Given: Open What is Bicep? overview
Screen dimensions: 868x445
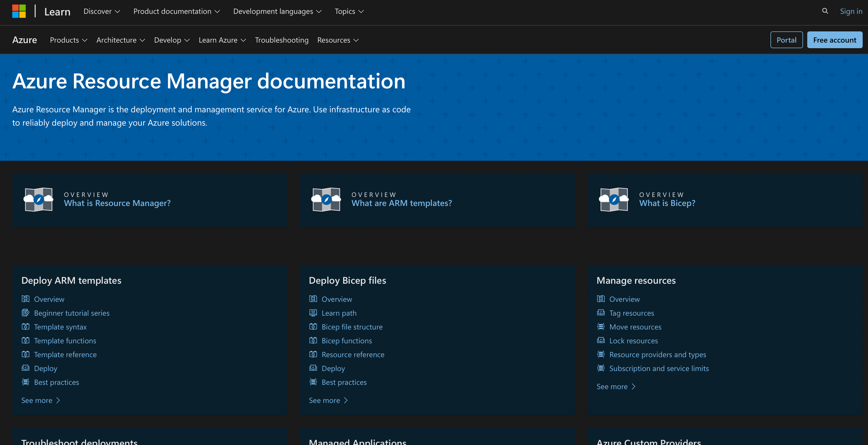Looking at the screenshot, I should click(x=667, y=203).
